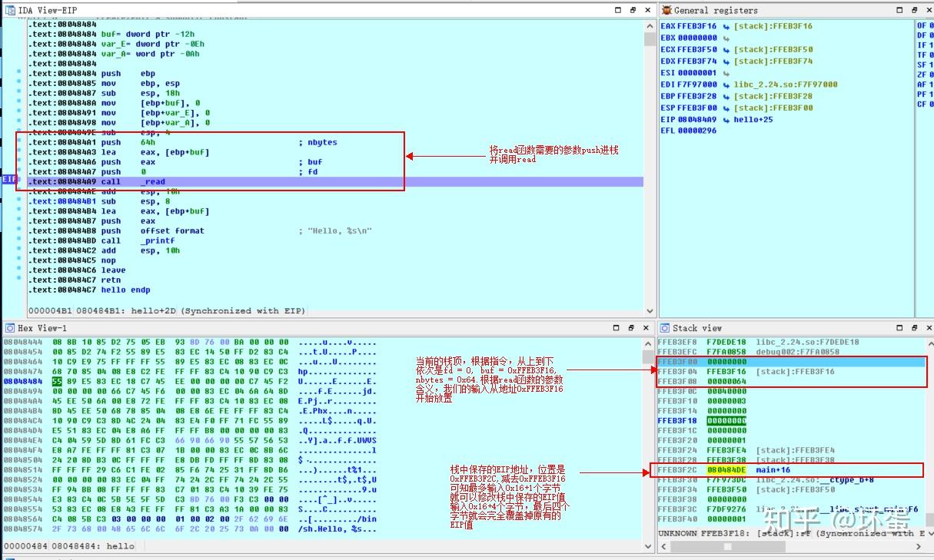Focus the General registers window title
This screenshot has height=560, width=934.
point(715,10)
